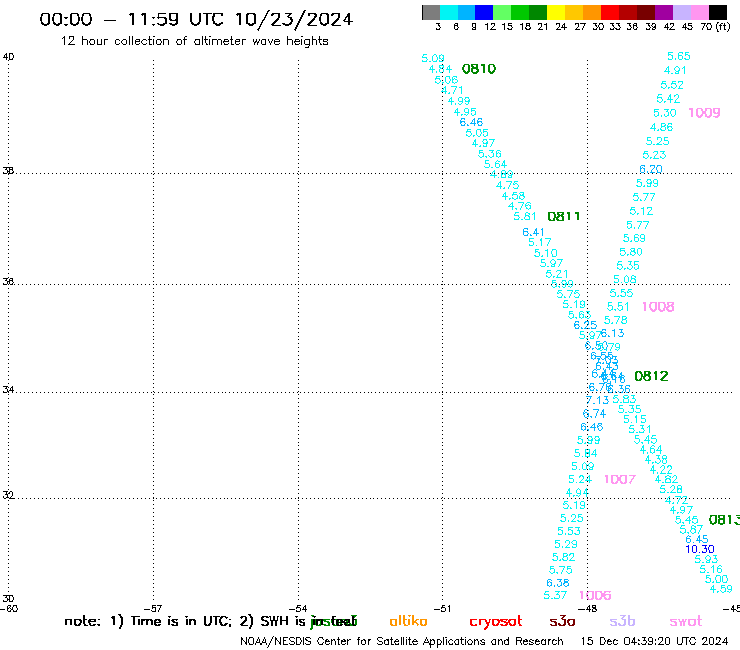Pick the purple 39-42 ft legend swatch

[664, 12]
